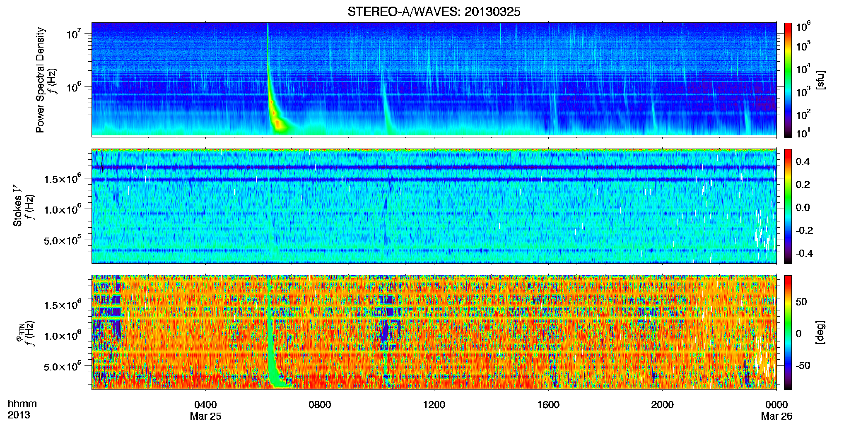Click the -0.4 value on the Stokes V color scale
The image size is (868, 447).
804,254
